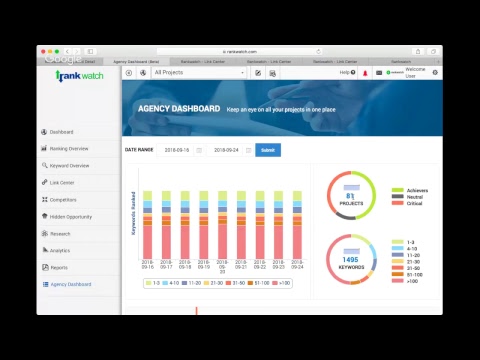
Task: Open Dashboard from the sidebar
Action: (x=61, y=132)
